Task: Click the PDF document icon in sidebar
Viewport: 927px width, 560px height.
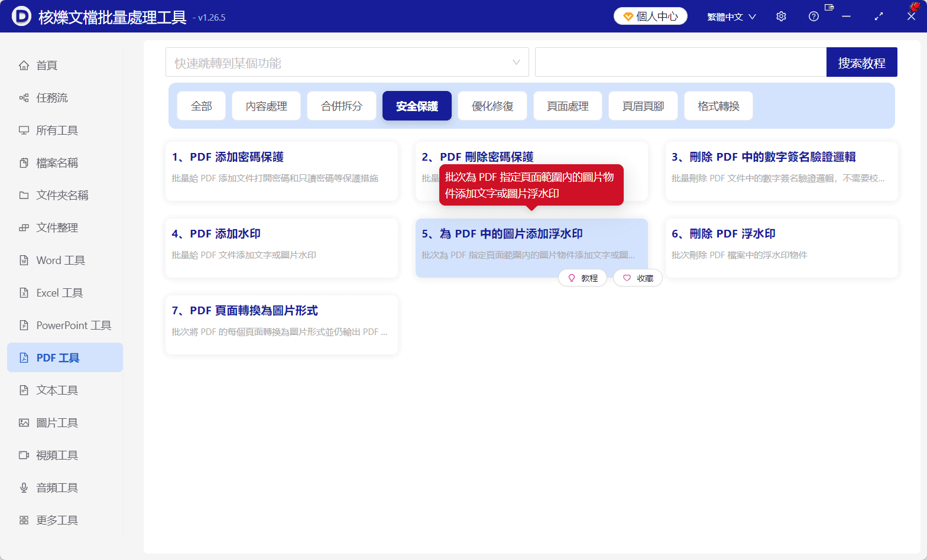Action: 24,357
